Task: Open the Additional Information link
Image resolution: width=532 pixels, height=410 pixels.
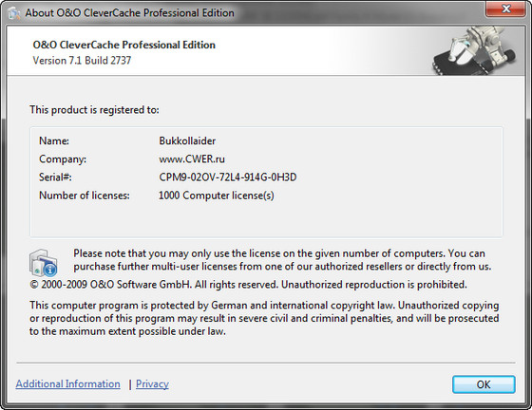Action: tap(67, 384)
